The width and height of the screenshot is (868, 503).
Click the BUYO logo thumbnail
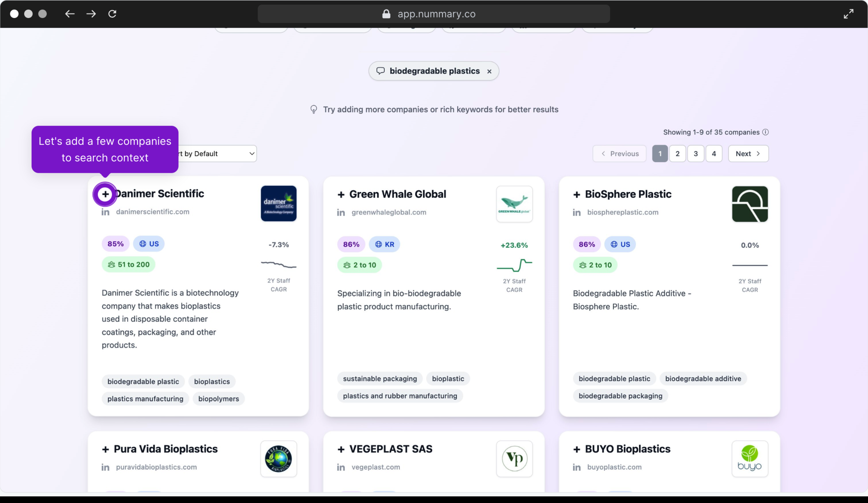point(750,459)
